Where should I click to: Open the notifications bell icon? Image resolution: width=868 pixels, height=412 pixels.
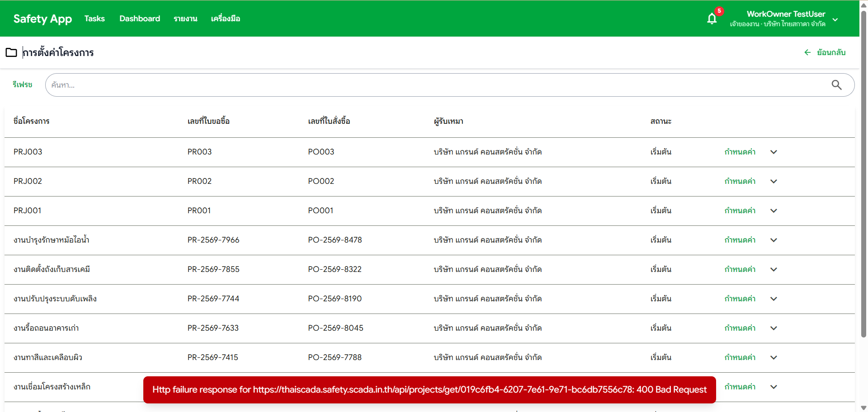712,19
